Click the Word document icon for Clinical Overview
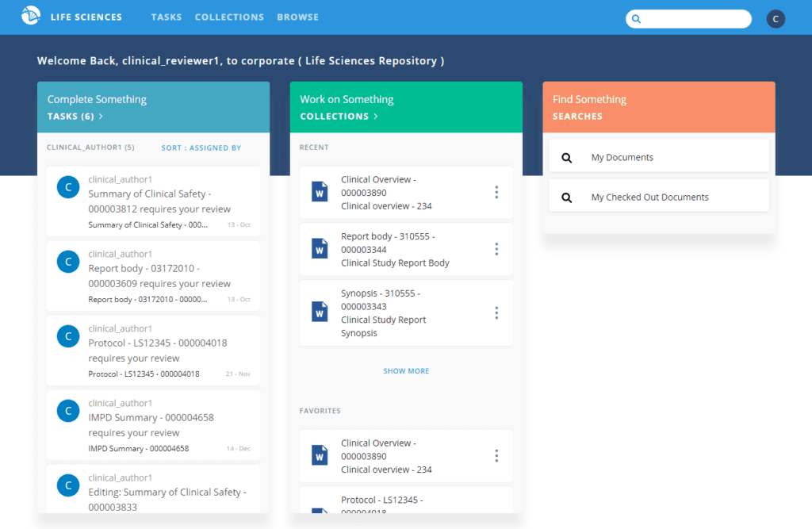The height and width of the screenshot is (529, 812). (318, 191)
